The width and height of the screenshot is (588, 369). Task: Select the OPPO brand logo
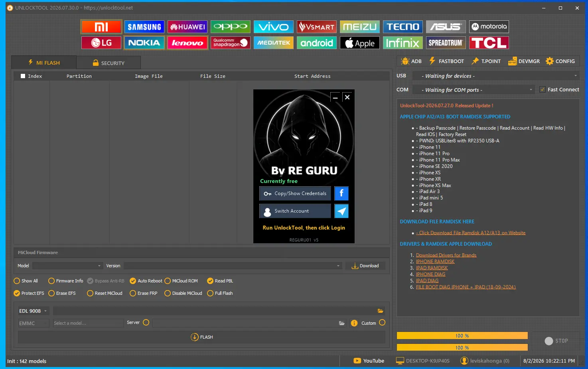231,27
